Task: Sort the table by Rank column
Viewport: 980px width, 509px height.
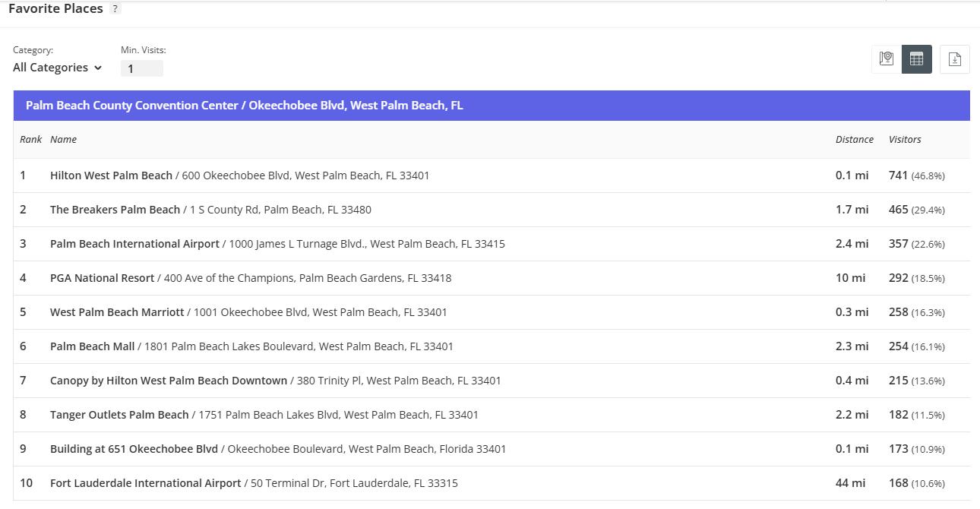Action: [x=31, y=140]
